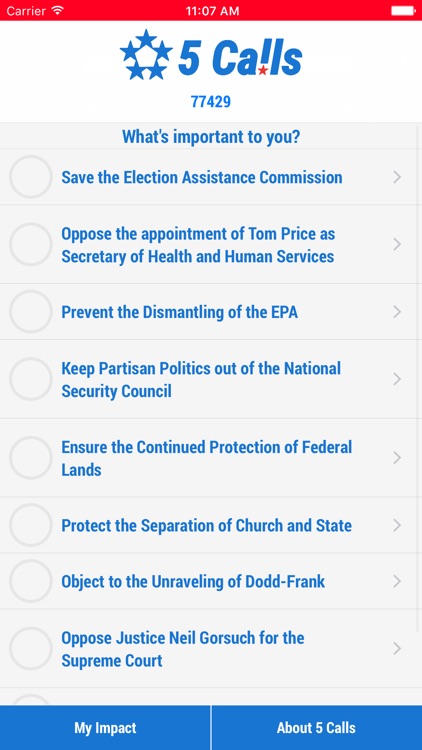Image resolution: width=422 pixels, height=750 pixels.
Task: Tap the Wi-Fi status icon
Action: [57, 11]
